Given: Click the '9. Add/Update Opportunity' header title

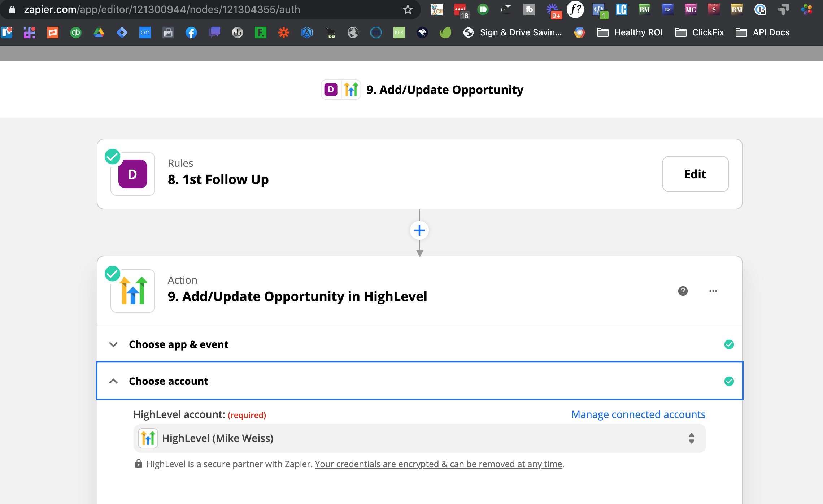Looking at the screenshot, I should (x=445, y=90).
